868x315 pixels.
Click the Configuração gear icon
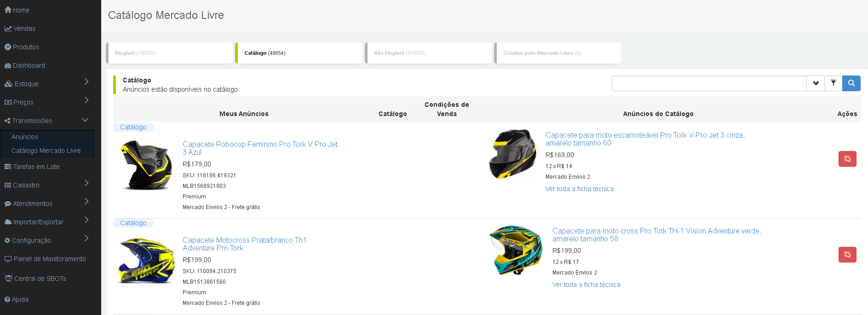pyautogui.click(x=7, y=240)
